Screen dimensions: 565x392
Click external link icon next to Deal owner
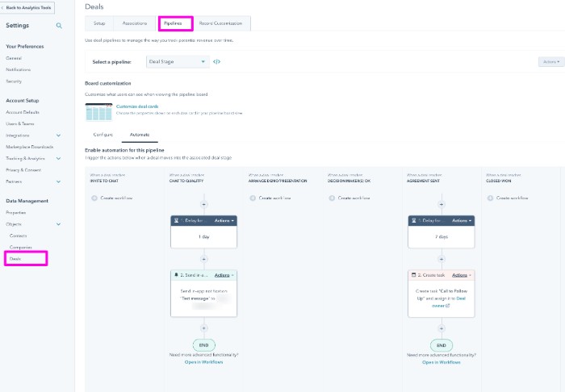coord(448,306)
